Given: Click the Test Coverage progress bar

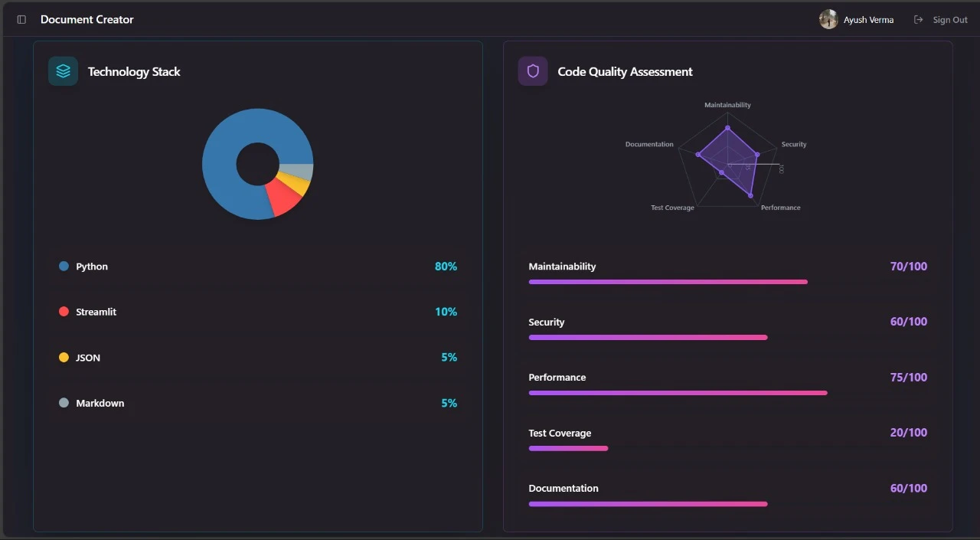Looking at the screenshot, I should 568,448.
